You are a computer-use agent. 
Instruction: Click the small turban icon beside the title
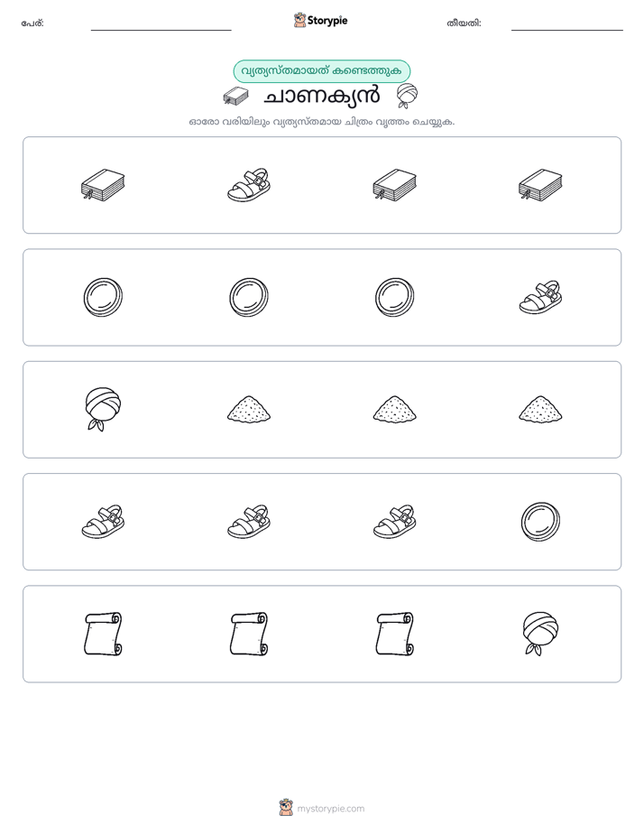tap(407, 96)
